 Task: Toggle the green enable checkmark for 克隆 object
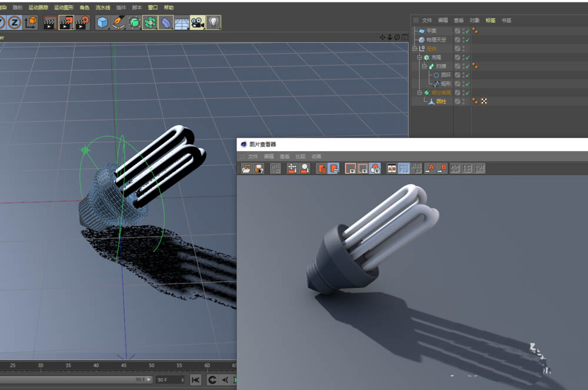click(x=467, y=58)
